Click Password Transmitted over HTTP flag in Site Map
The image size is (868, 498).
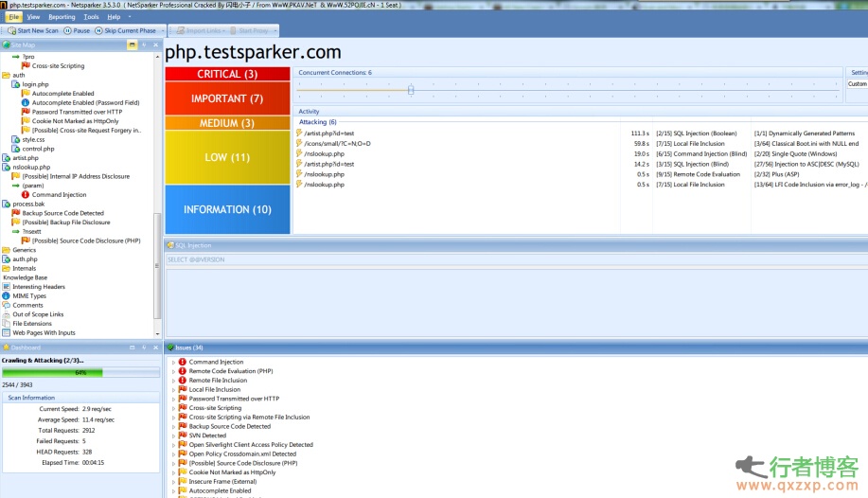pyautogui.click(x=26, y=112)
